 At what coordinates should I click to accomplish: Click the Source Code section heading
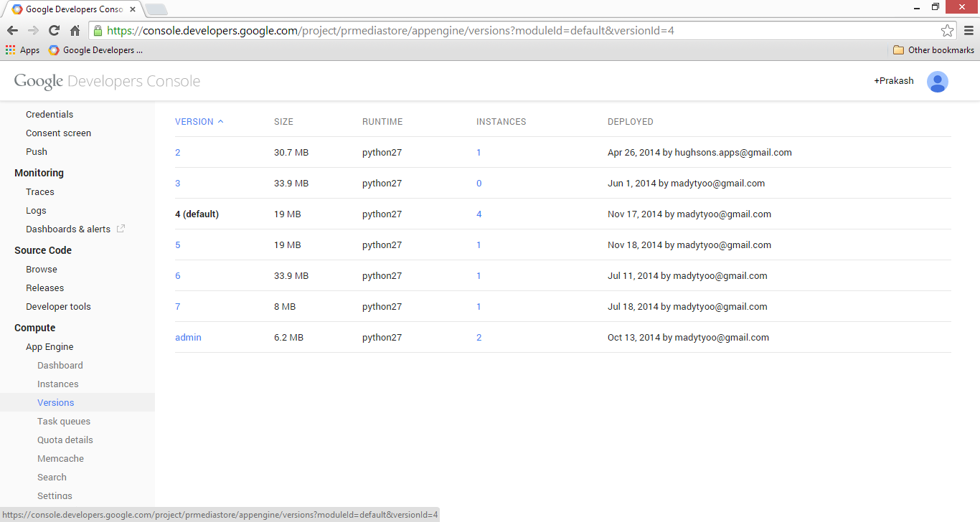[x=43, y=250]
